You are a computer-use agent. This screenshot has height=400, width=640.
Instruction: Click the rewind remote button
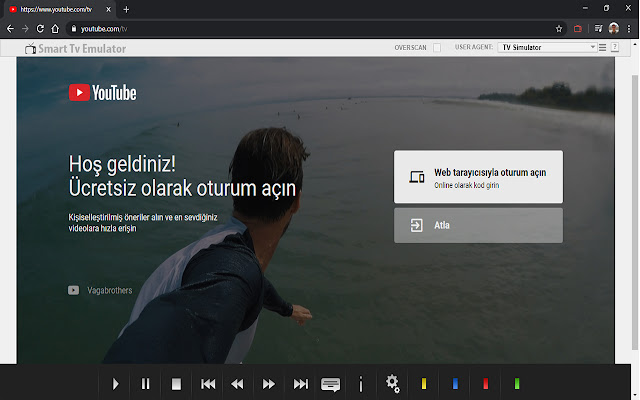(x=237, y=384)
